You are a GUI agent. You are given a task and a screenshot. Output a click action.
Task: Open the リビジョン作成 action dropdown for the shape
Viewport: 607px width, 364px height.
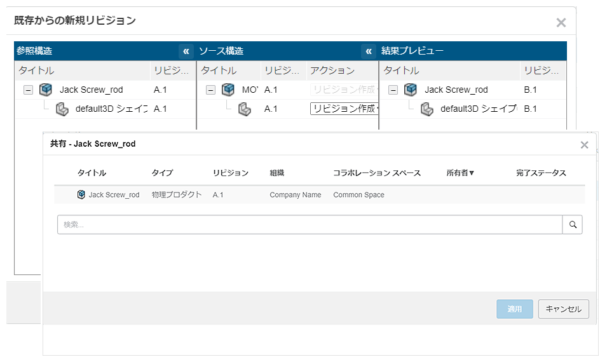344,109
